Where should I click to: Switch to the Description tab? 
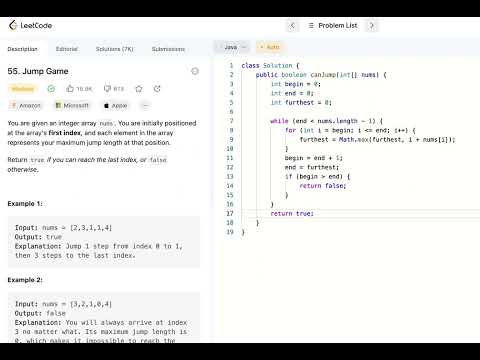[x=23, y=49]
